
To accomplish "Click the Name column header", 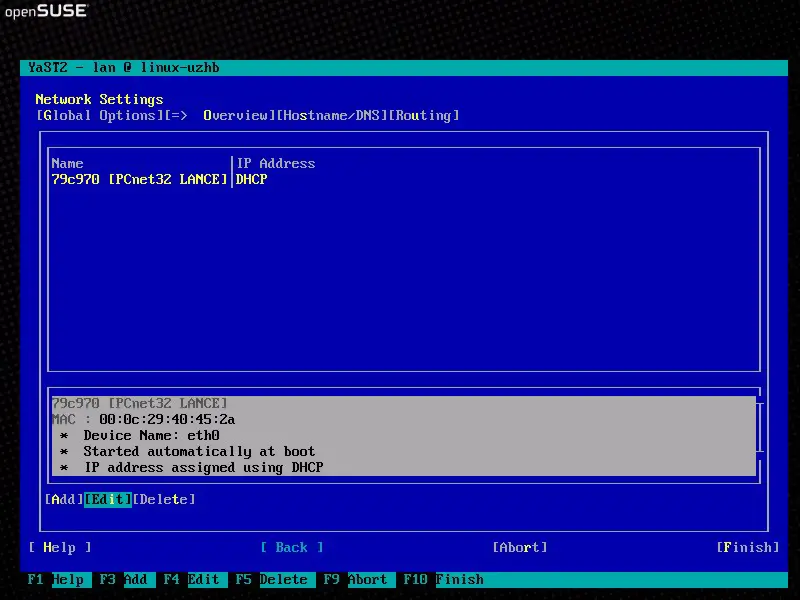I will coord(67,164).
